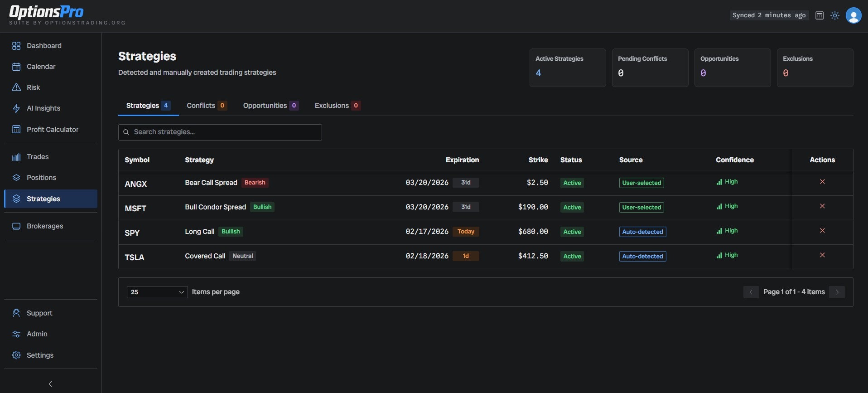Image resolution: width=868 pixels, height=393 pixels.
Task: Click the ANGX symbol cell
Action: (136, 184)
